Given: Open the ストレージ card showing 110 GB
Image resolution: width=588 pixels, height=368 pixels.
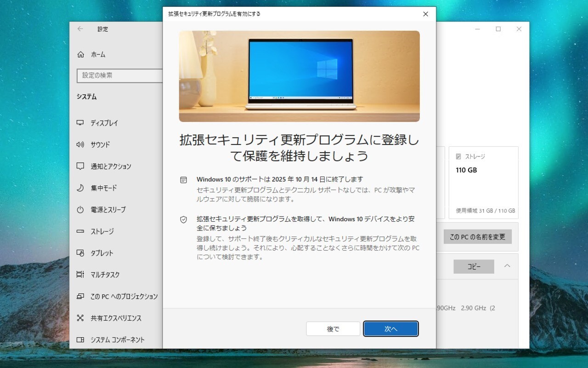Looking at the screenshot, I should (484, 183).
